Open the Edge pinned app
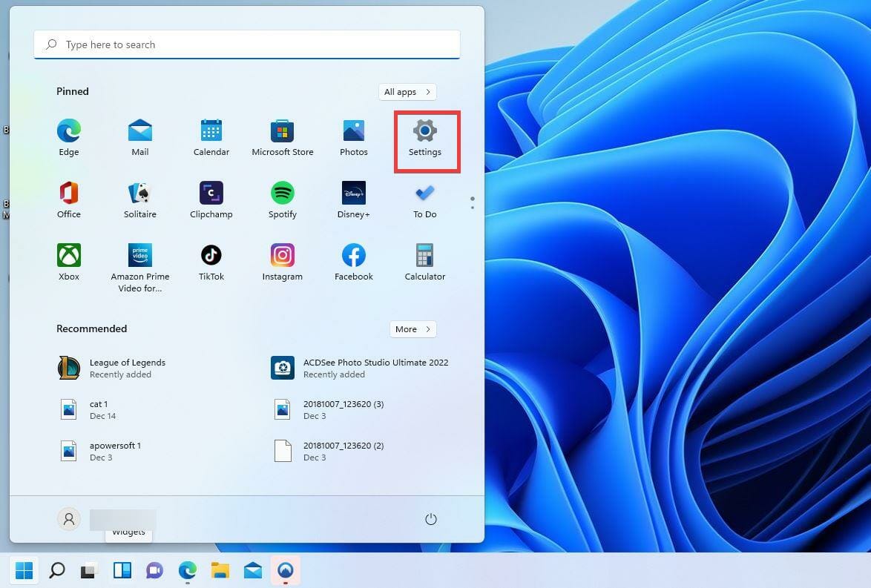 [69, 138]
